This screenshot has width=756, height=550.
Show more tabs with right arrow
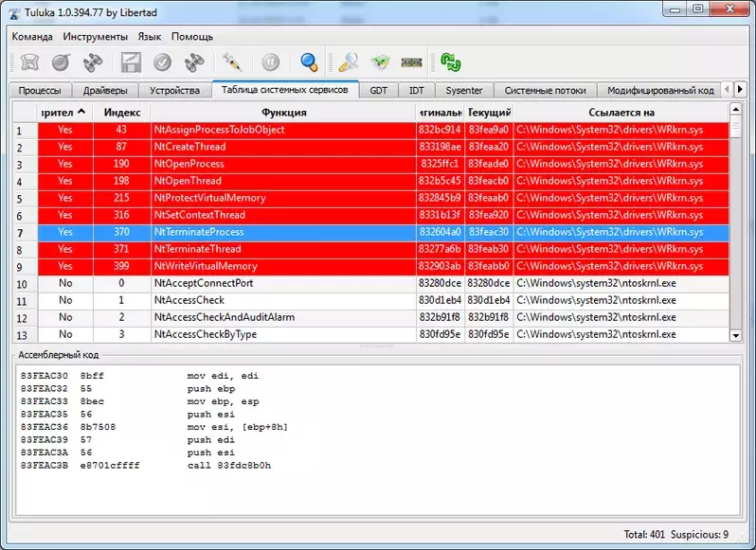click(x=740, y=89)
